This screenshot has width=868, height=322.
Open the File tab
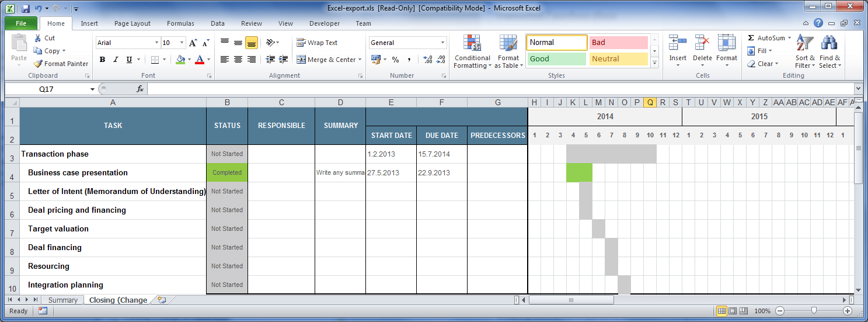pos(21,23)
